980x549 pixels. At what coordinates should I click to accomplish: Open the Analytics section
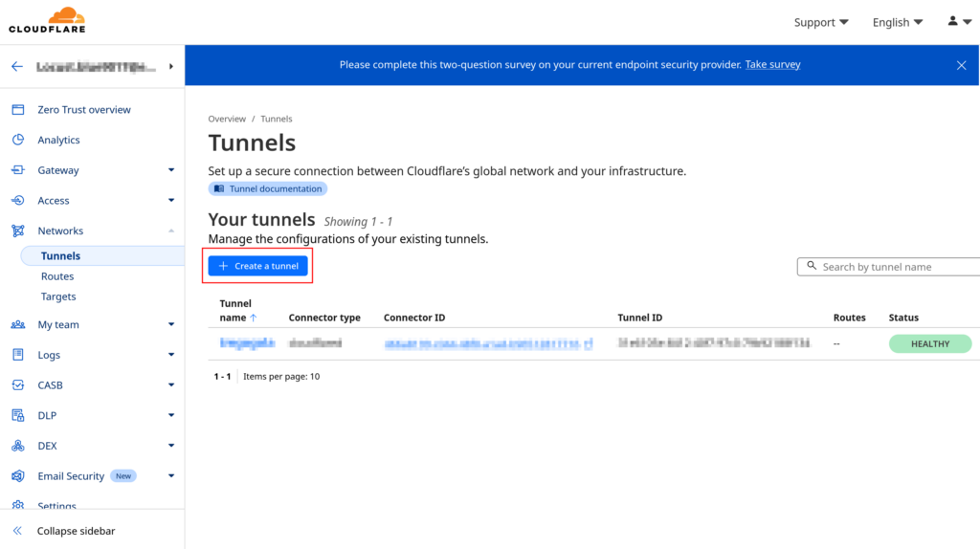click(58, 140)
